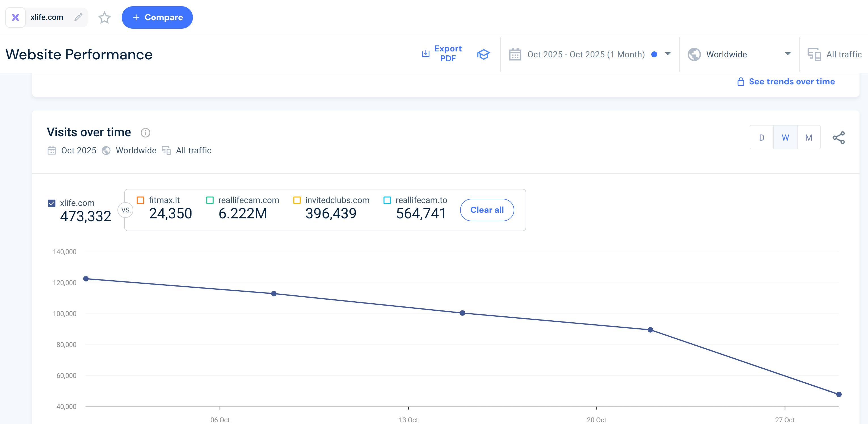Click the calendar icon in date selector
868x424 pixels.
pos(515,54)
